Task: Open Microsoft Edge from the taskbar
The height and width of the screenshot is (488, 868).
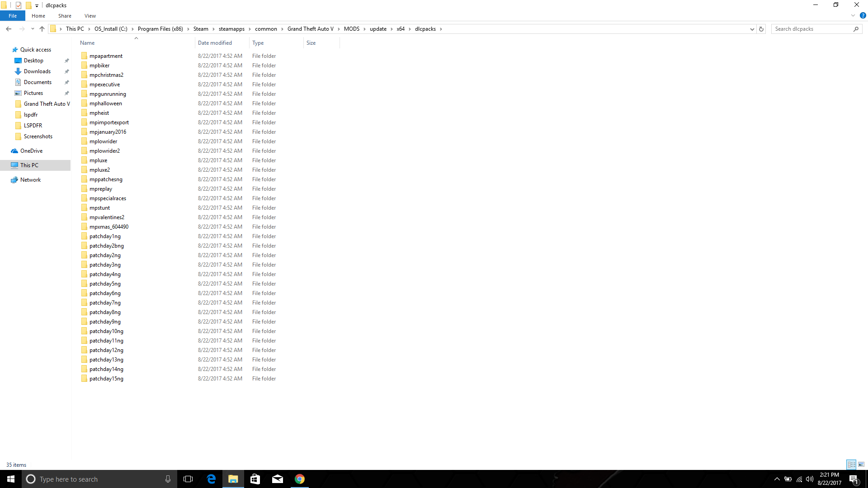Action: tap(211, 479)
